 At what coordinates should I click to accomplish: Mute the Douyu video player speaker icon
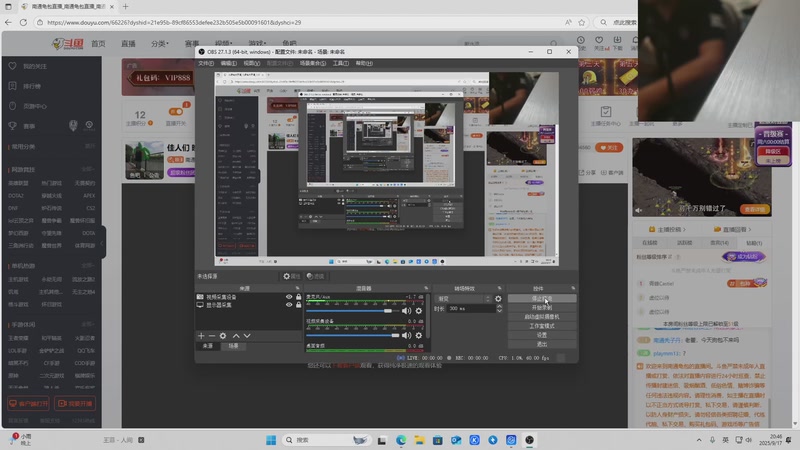point(638,210)
